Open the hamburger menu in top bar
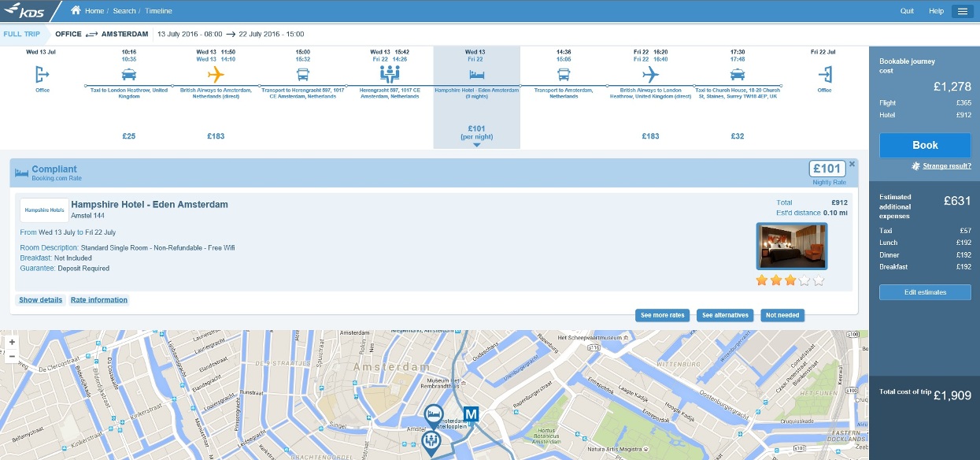 pos(963,11)
